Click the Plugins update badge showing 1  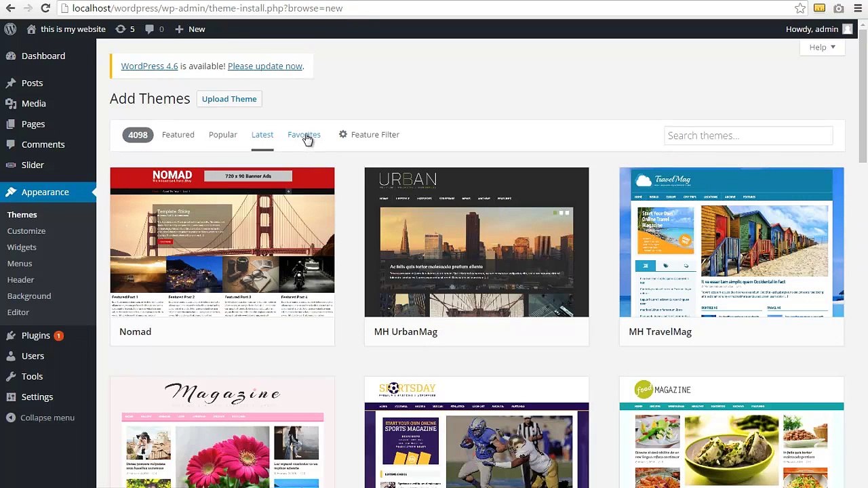click(58, 335)
